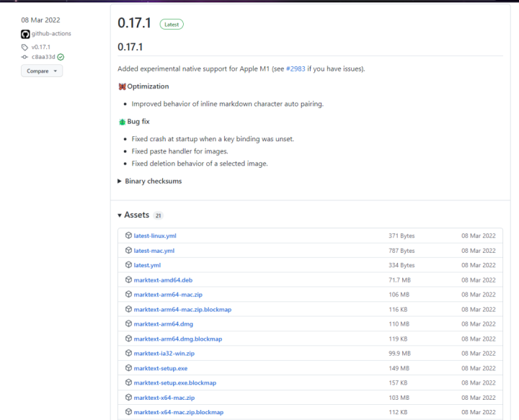Click package icon next to marktext-setup.exe.blockmap
The image size is (519, 420).
(128, 383)
